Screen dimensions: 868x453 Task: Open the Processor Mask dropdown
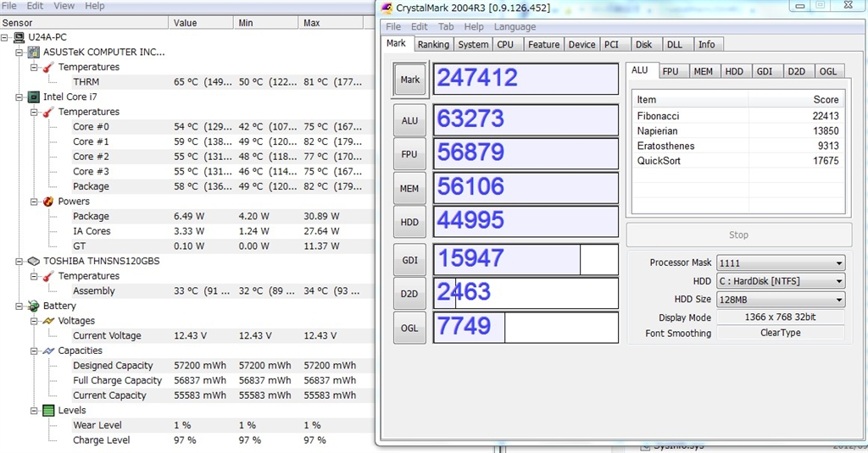coord(781,263)
